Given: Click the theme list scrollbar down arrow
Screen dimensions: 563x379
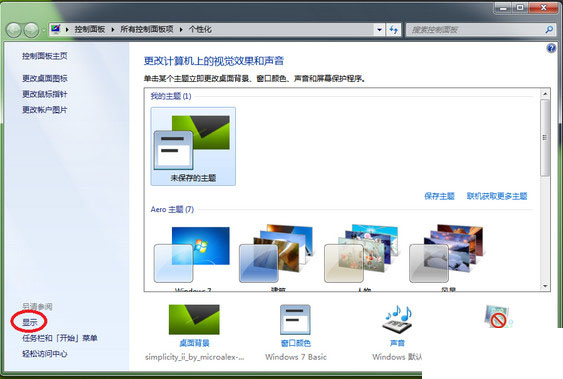Looking at the screenshot, I should 545,286.
